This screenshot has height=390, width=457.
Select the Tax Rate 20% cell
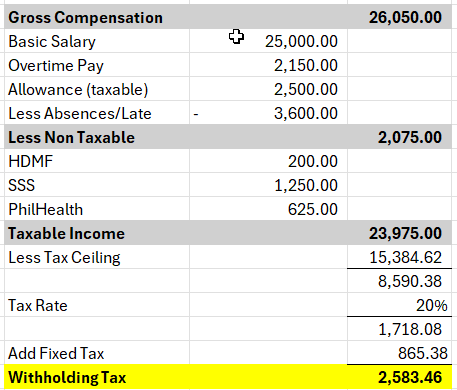click(399, 305)
